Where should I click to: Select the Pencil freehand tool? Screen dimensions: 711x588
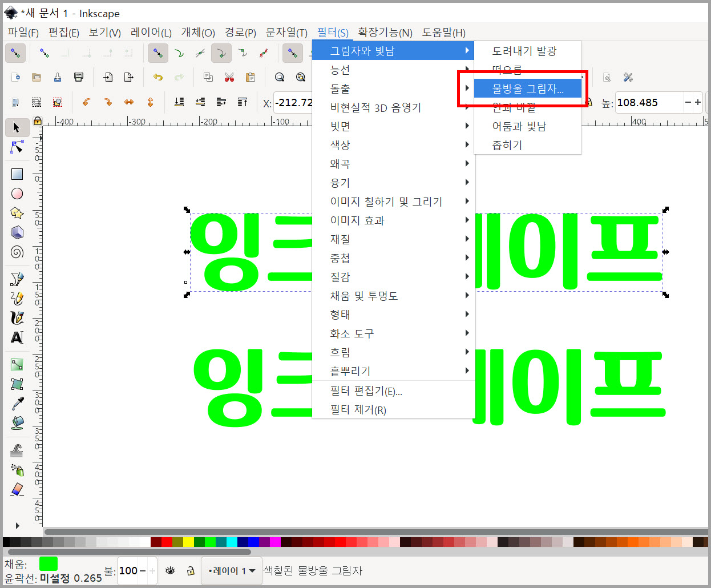[x=17, y=298]
